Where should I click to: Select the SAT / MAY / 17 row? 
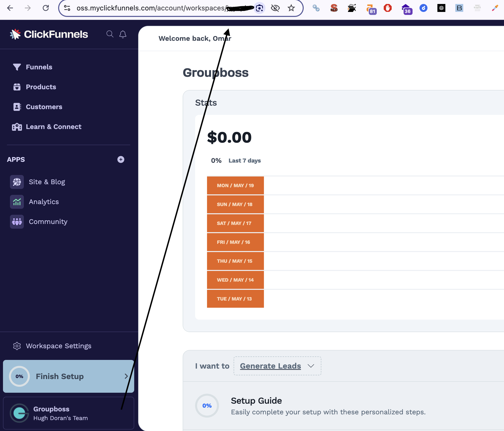pos(235,223)
